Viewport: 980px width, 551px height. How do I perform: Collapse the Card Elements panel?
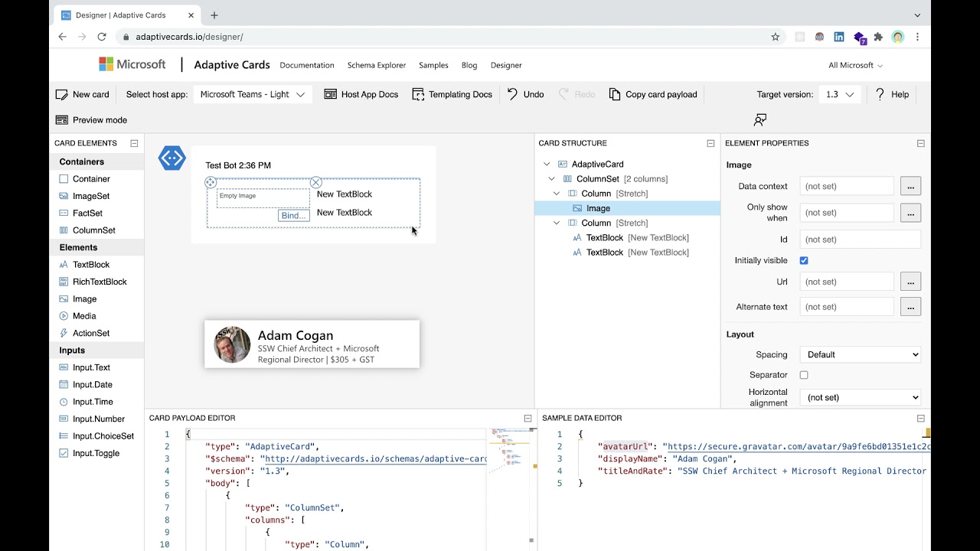click(134, 143)
